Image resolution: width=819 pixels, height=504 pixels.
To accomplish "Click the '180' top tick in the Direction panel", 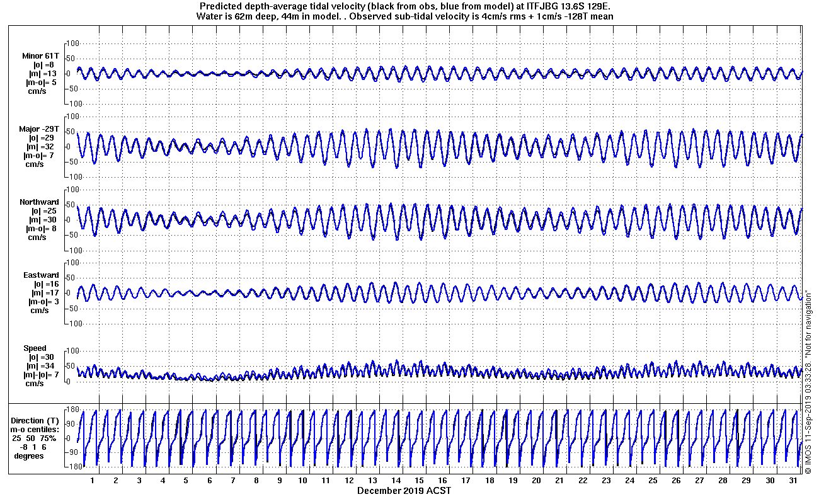I will [x=72, y=410].
